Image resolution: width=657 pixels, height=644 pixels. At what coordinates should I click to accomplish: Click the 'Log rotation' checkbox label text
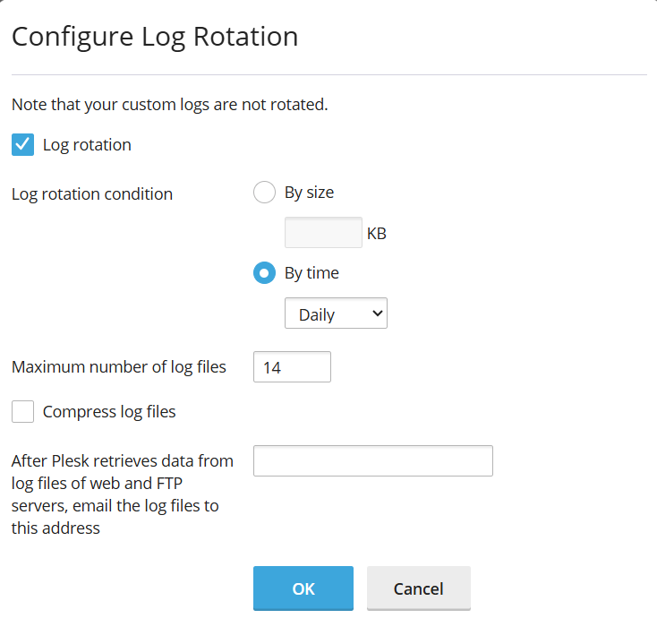click(87, 145)
